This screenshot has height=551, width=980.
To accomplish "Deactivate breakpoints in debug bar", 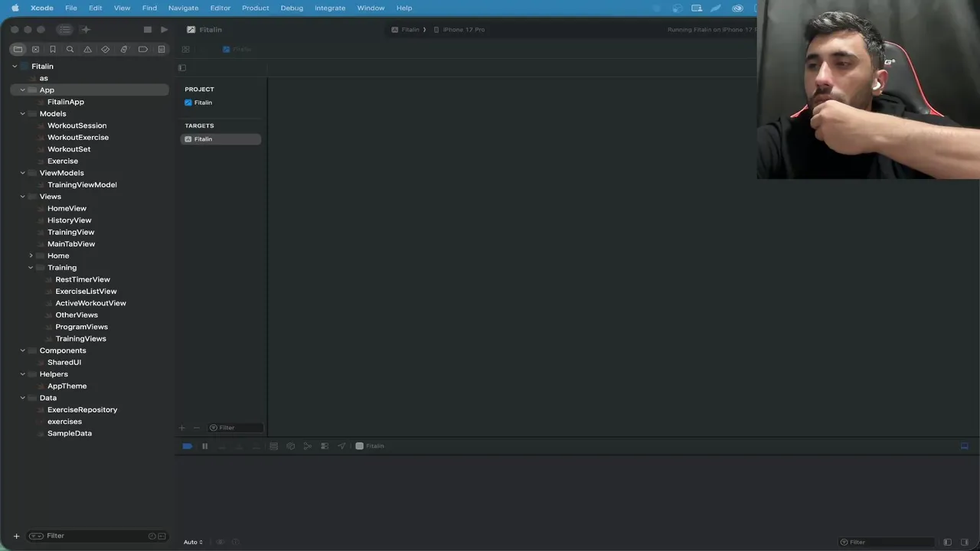I will coord(188,446).
